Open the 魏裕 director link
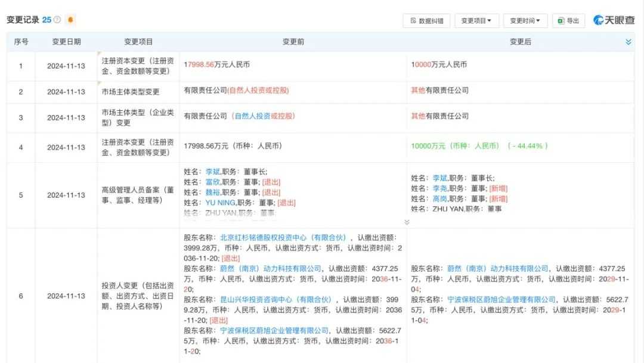Image resolution: width=644 pixels, height=363 pixels. tap(213, 193)
